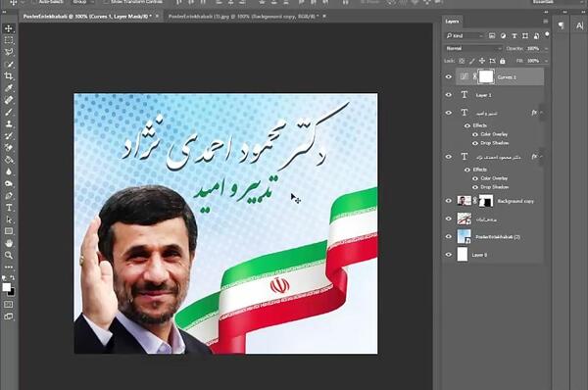Select the Clone Stamp tool
The height and width of the screenshot is (390, 588).
9,123
